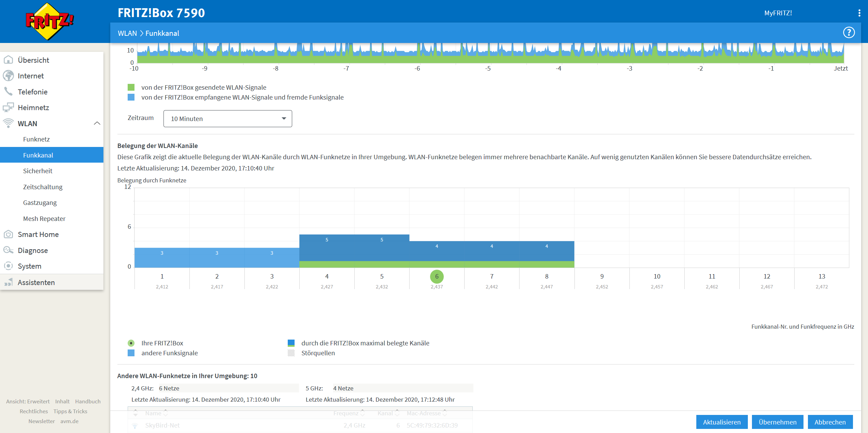Click the 2,4 GHz 6 Netze field

click(x=228, y=388)
